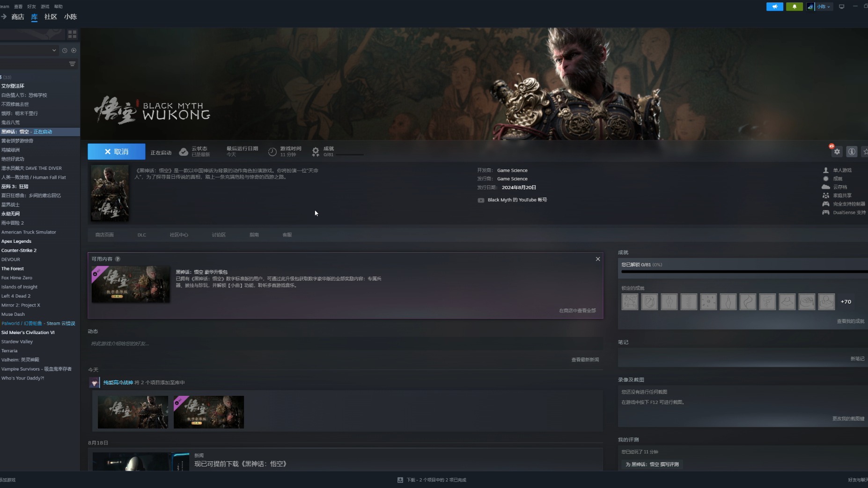Click the controller support icon
The height and width of the screenshot is (488, 868).
(826, 204)
